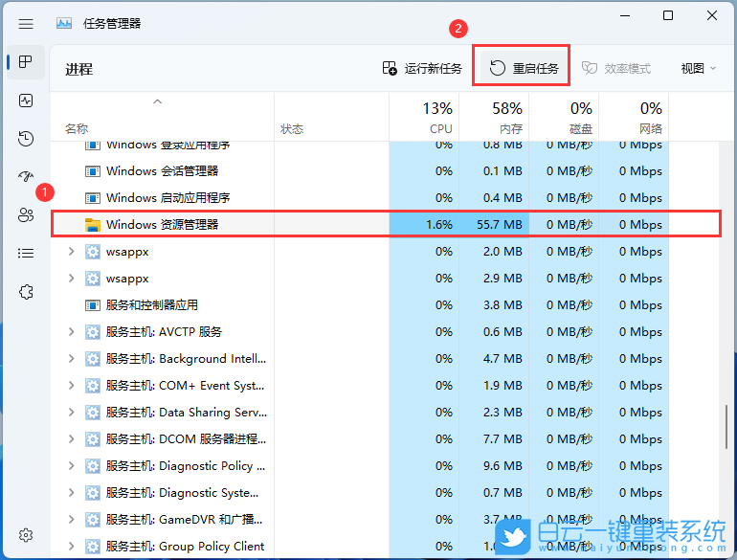Expand 服务主机: Diagnostic Policy group
This screenshot has width=737, height=560.
[x=71, y=466]
